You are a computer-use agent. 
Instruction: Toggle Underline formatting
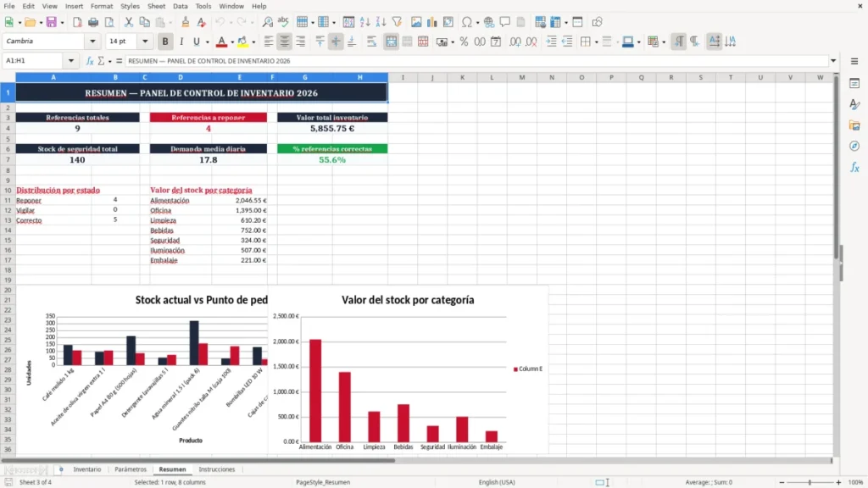point(196,42)
